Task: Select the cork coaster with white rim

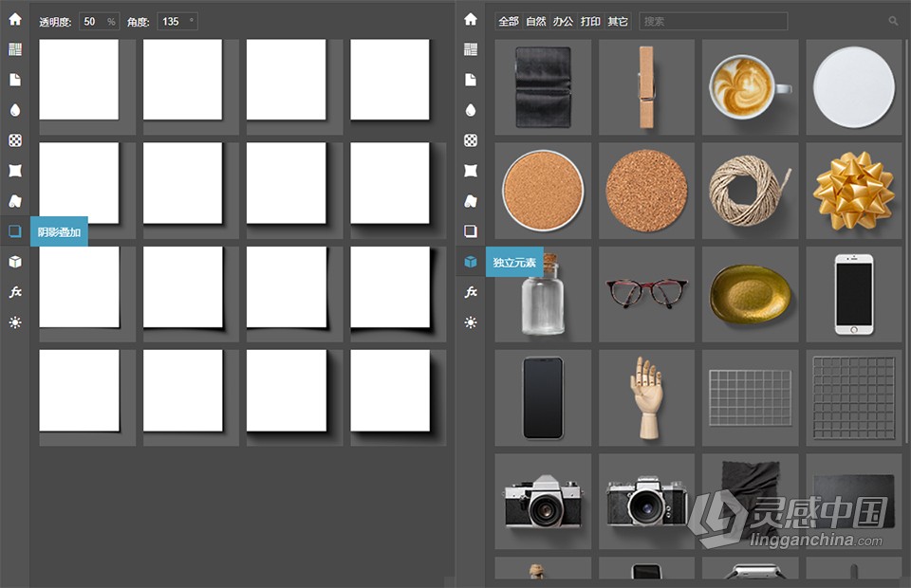Action: (543, 191)
